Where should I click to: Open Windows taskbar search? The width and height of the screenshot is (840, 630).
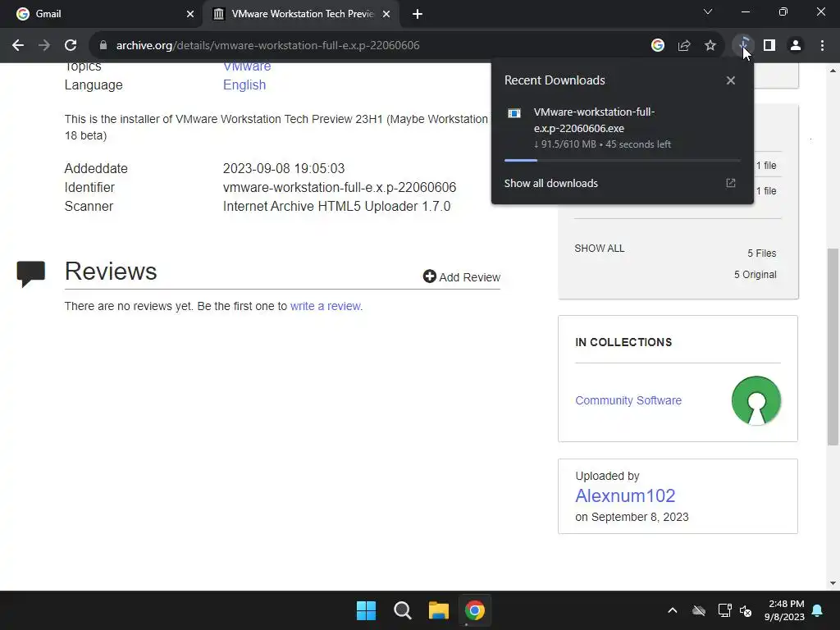[x=402, y=610]
